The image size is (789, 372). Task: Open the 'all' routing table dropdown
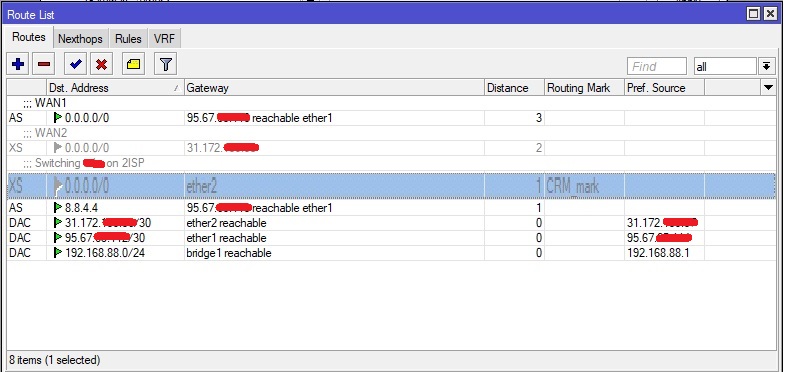(725, 66)
